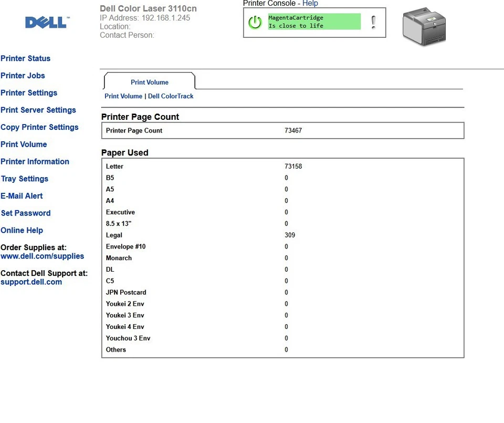
Task: Open the Printer Information page
Action: pyautogui.click(x=35, y=161)
